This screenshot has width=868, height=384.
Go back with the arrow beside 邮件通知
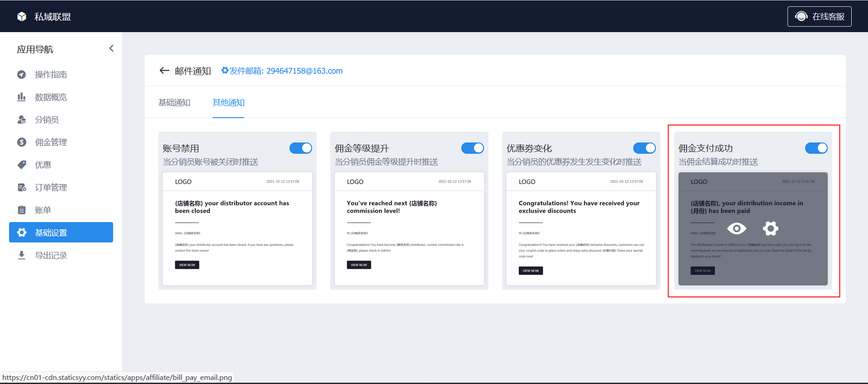point(164,71)
